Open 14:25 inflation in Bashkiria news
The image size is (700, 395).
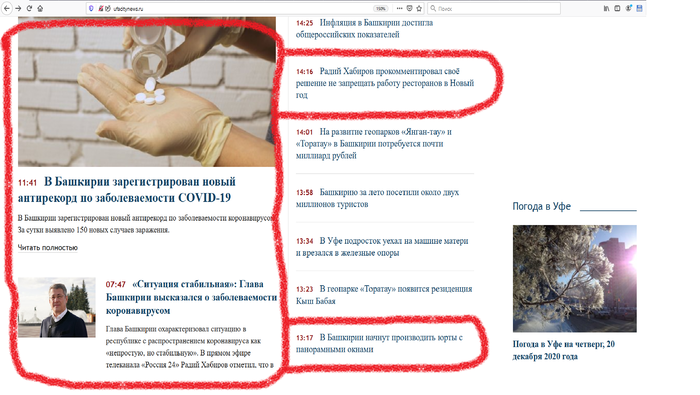[364, 29]
